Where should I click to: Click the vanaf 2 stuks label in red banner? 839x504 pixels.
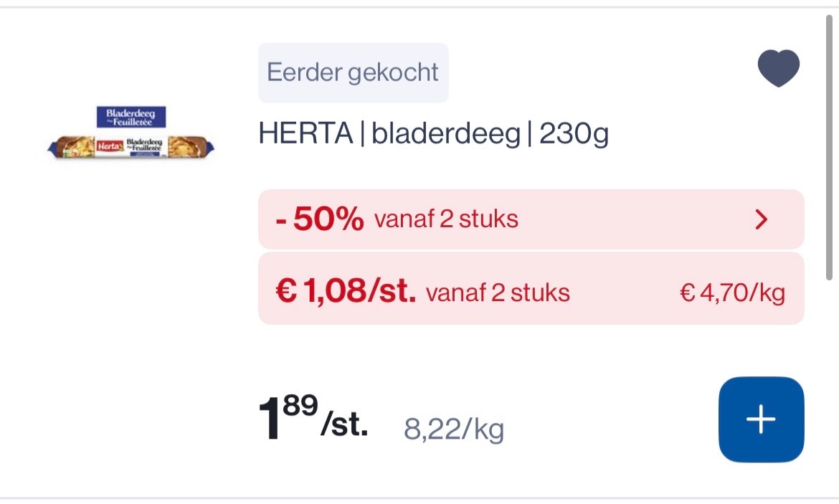coord(445,219)
